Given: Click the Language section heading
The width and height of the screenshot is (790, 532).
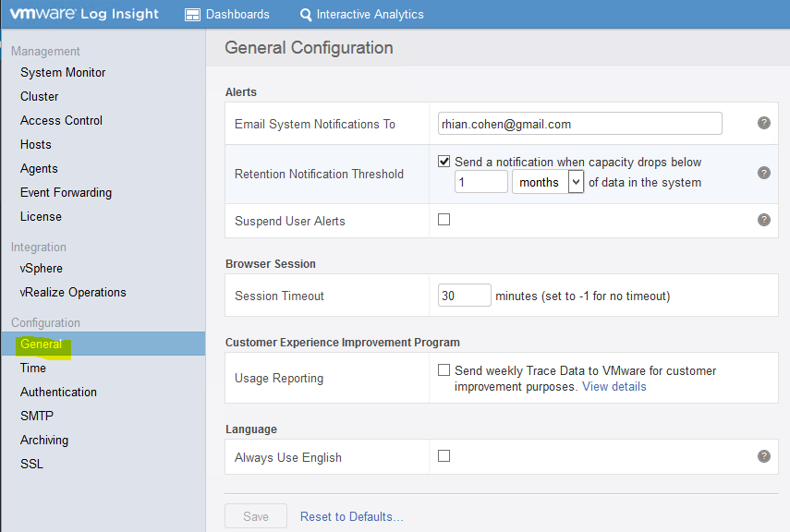Looking at the screenshot, I should pyautogui.click(x=251, y=429).
